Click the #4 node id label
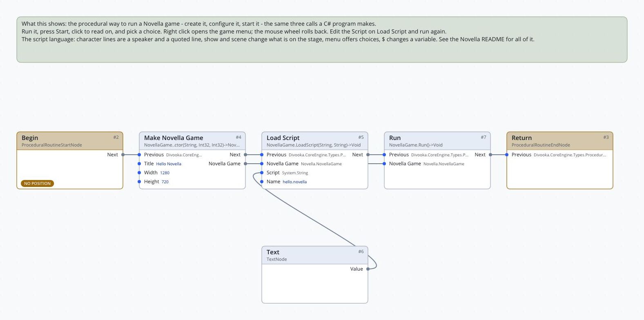The height and width of the screenshot is (320, 644). (238, 137)
